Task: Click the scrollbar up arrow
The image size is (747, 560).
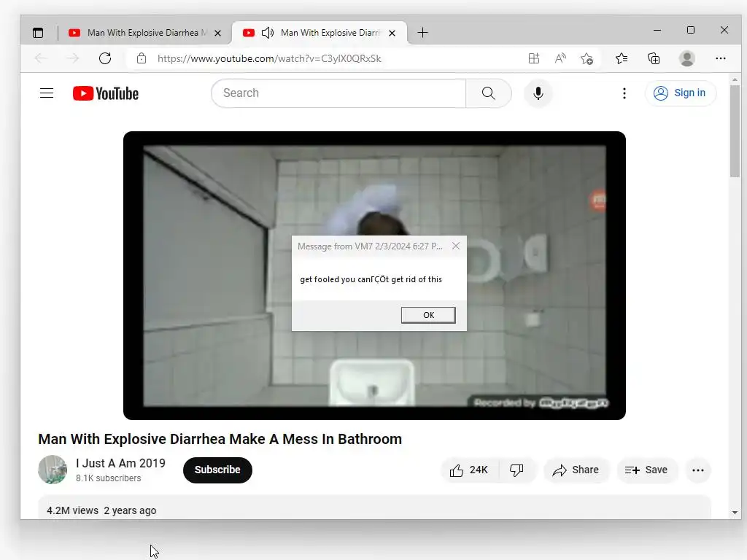Action: click(x=735, y=79)
